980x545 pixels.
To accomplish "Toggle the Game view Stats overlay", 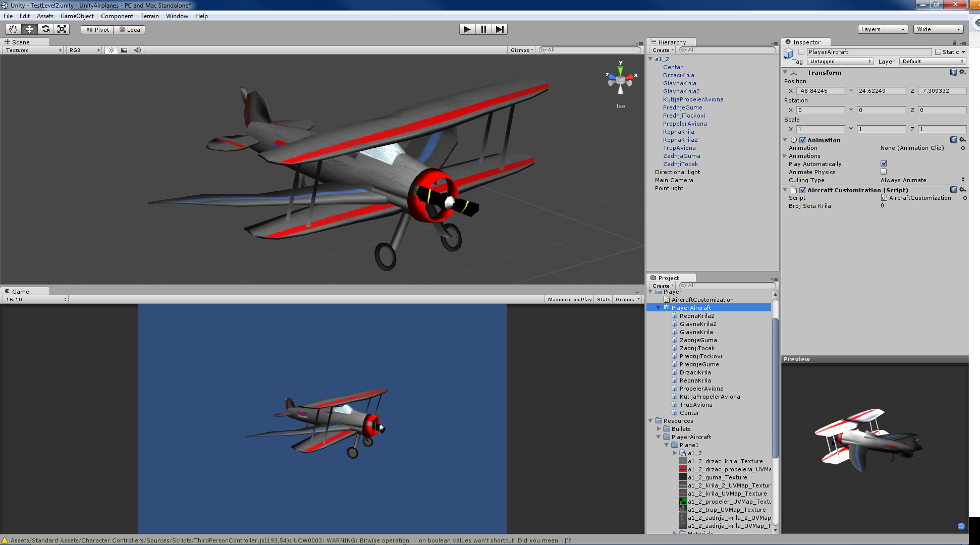I will point(604,300).
